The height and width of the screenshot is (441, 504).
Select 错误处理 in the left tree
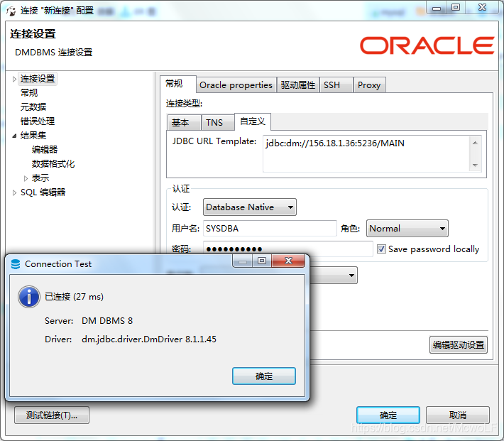tap(38, 121)
